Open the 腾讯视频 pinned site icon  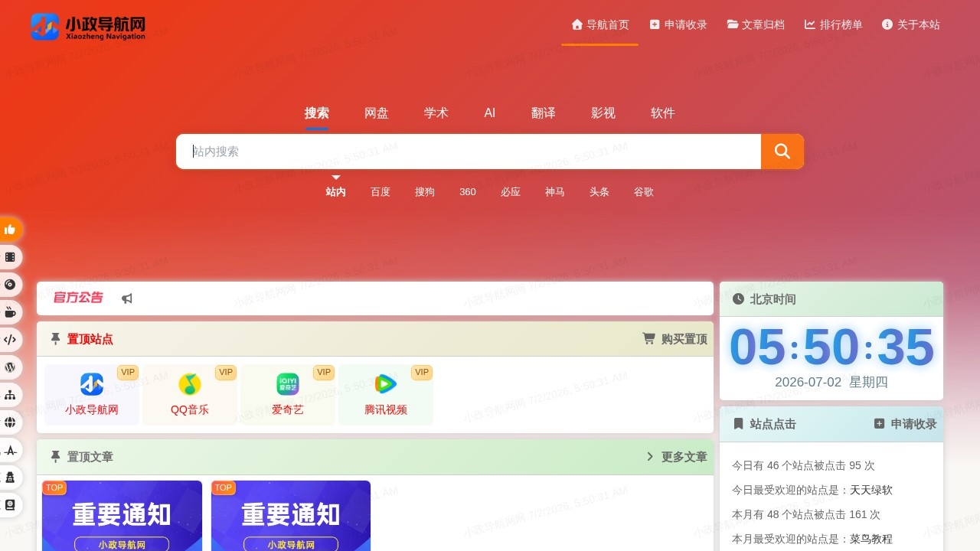point(386,384)
